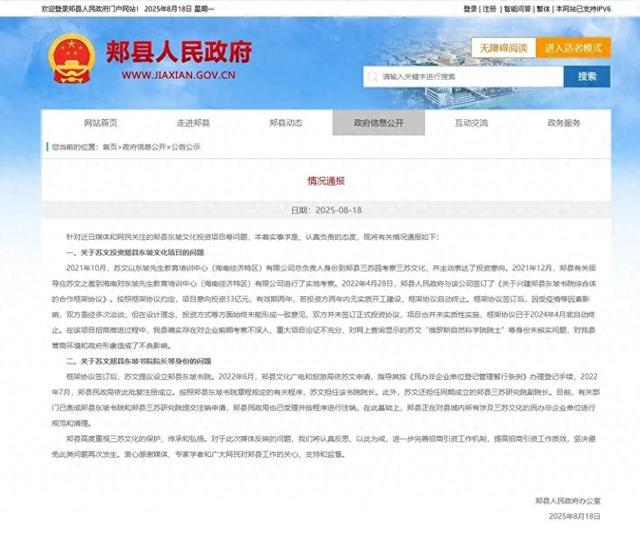Select the 政府信息公开 nav tab

pyautogui.click(x=379, y=122)
